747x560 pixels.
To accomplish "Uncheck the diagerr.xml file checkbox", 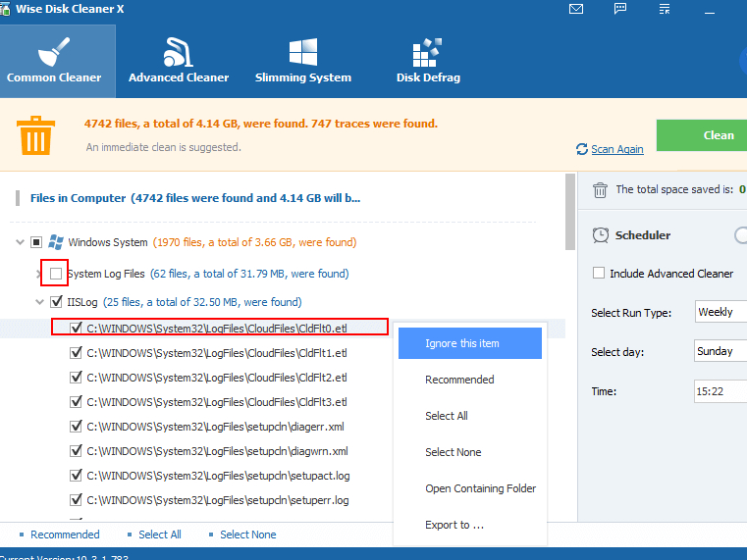I will (x=76, y=427).
